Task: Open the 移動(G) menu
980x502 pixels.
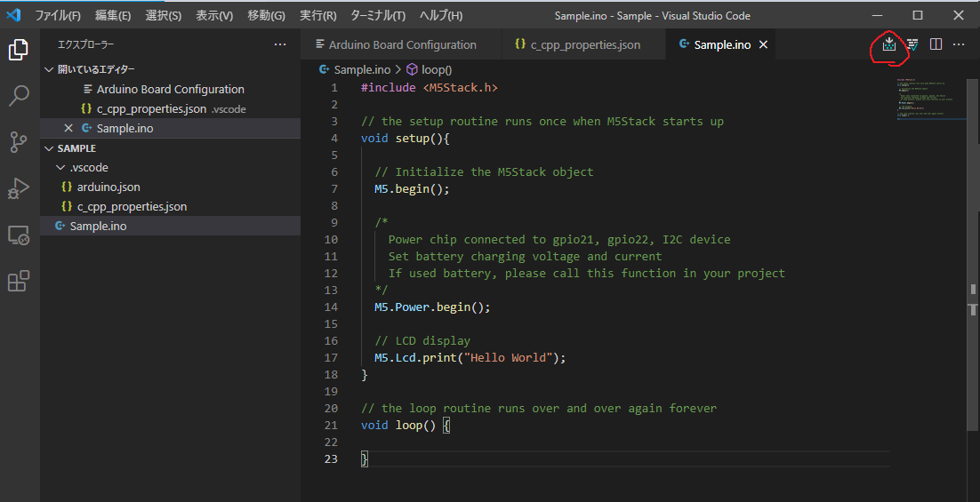Action: (266, 16)
